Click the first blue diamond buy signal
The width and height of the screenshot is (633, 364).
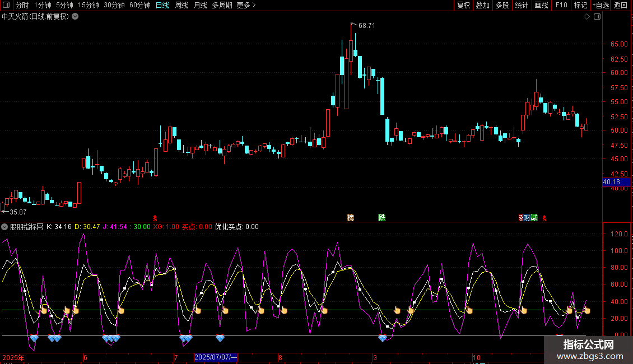coord(34,338)
